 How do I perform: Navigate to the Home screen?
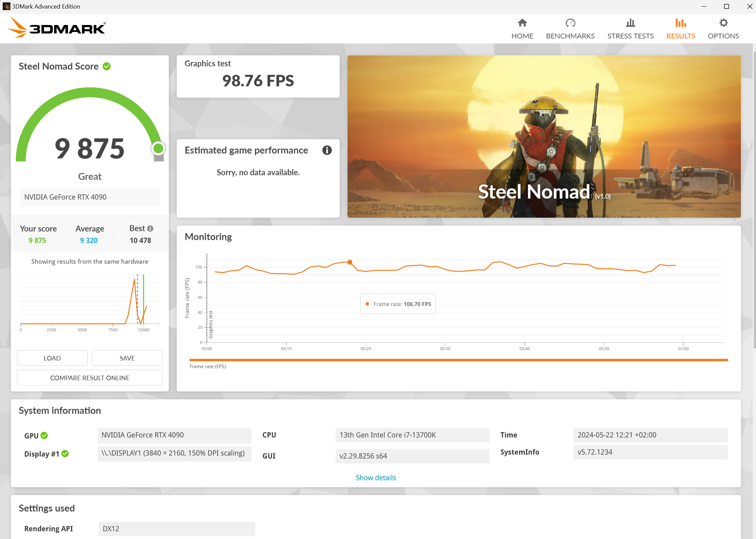522,28
